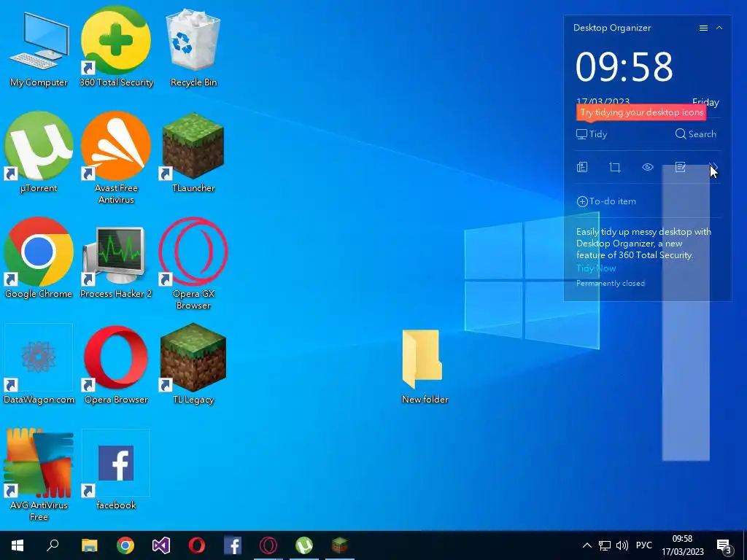The height and width of the screenshot is (560, 747).
Task: Select AVG AntiVirus Free shortcut
Action: pyautogui.click(x=39, y=475)
